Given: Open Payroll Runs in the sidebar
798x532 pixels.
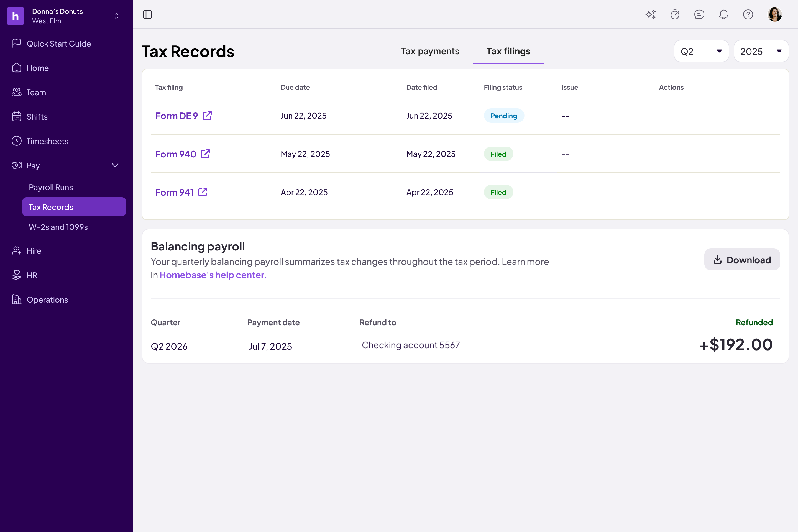Looking at the screenshot, I should pyautogui.click(x=51, y=187).
